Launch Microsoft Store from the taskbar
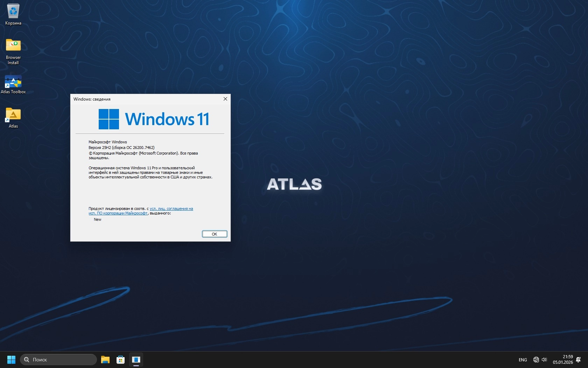Viewport: 588px width, 368px height. click(x=121, y=360)
